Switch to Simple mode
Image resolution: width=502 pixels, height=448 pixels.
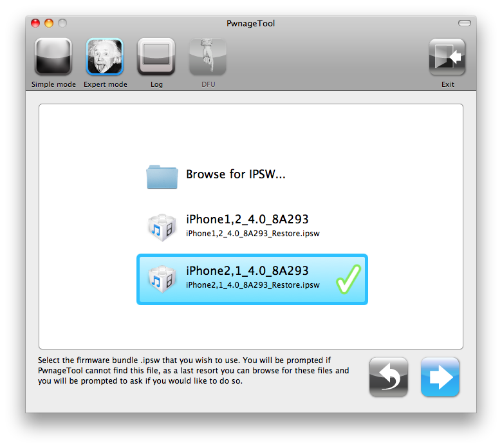click(x=53, y=57)
